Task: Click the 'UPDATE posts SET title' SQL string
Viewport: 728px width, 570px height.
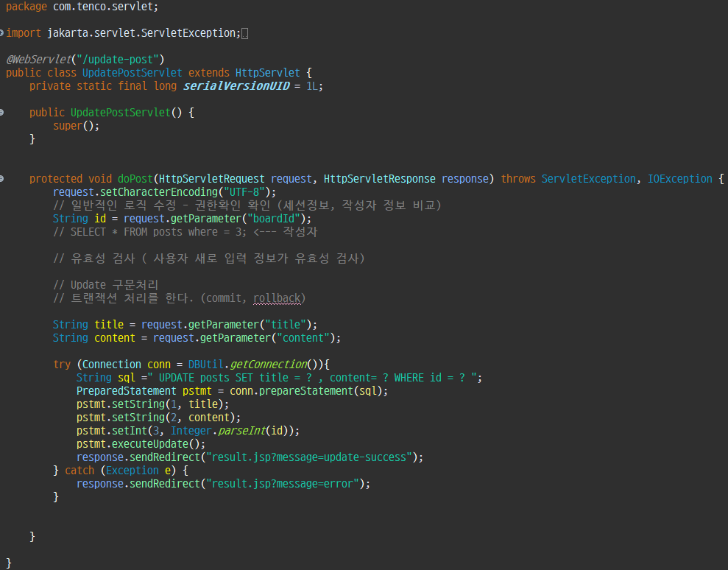Action: [312, 378]
